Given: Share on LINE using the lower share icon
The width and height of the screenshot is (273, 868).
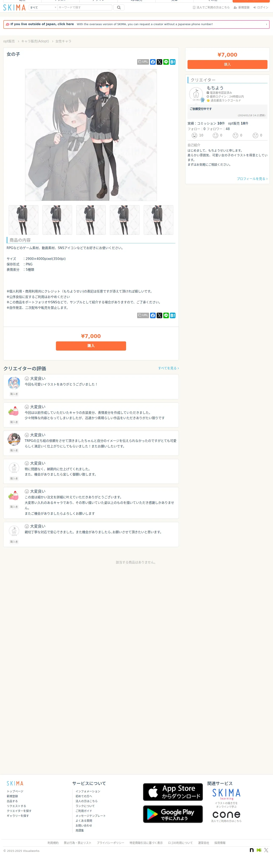Looking at the screenshot, I should [166, 315].
